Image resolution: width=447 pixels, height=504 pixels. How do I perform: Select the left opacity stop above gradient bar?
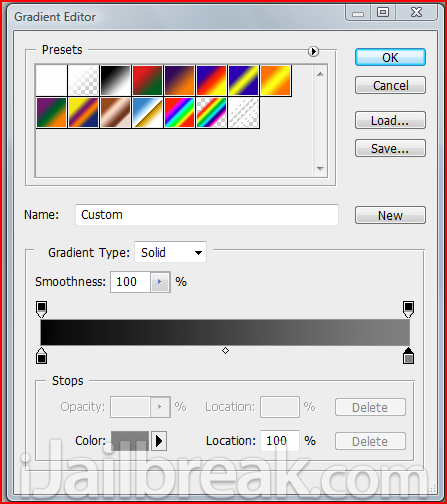pyautogui.click(x=41, y=309)
